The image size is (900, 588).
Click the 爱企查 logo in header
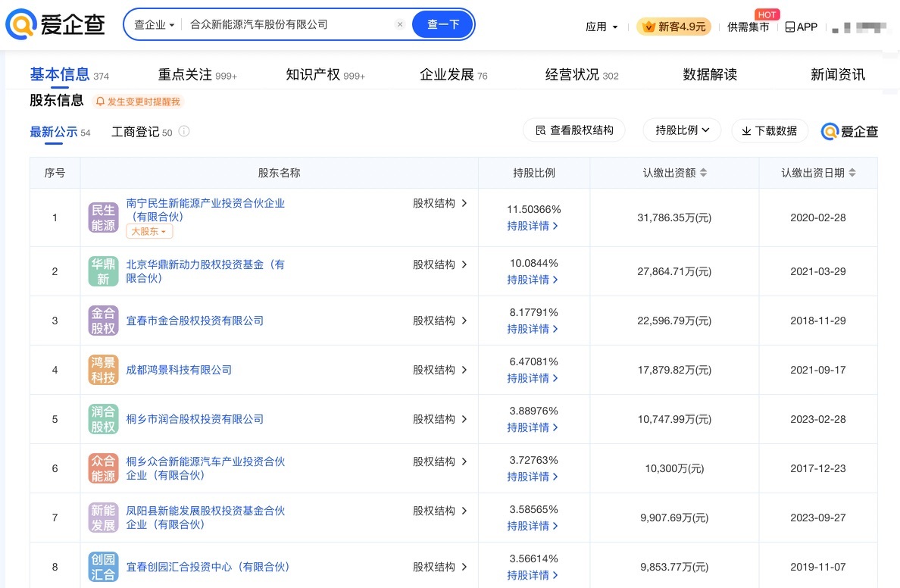point(55,24)
